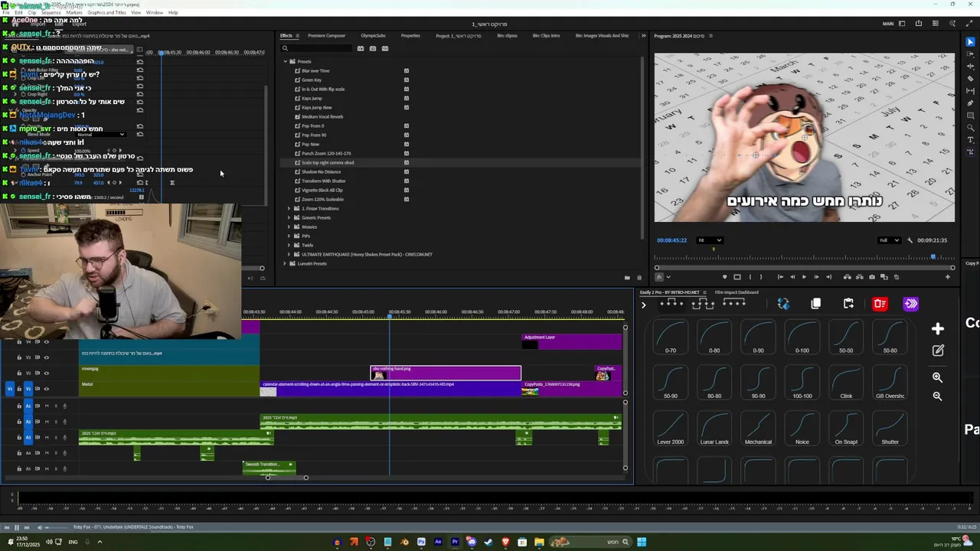Click the blue swap diamonds icon in Easify
The width and height of the screenshot is (980, 551).
pos(783,304)
